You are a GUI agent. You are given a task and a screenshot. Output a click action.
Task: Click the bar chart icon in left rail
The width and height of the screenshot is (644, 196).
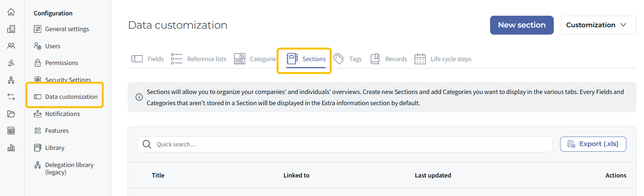point(11,148)
